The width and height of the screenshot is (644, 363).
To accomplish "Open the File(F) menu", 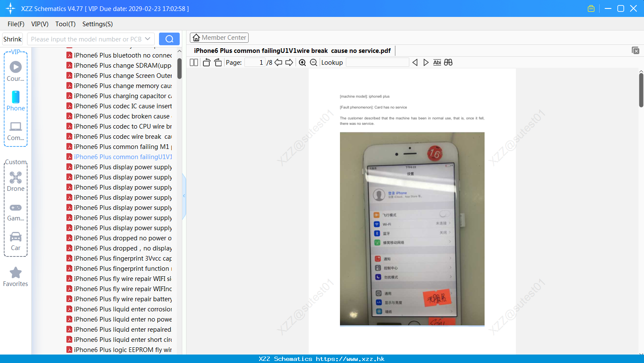I will coord(16,24).
